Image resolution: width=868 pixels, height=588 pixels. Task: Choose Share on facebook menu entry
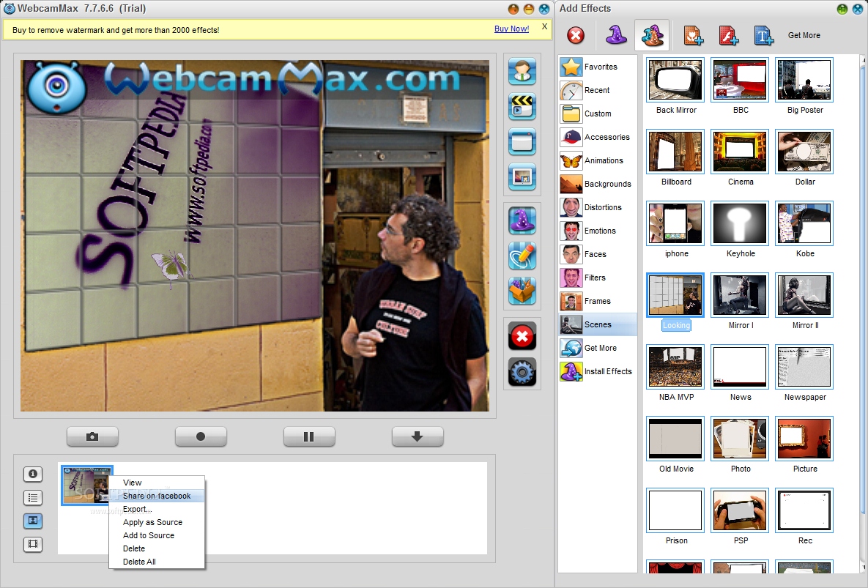coord(157,496)
